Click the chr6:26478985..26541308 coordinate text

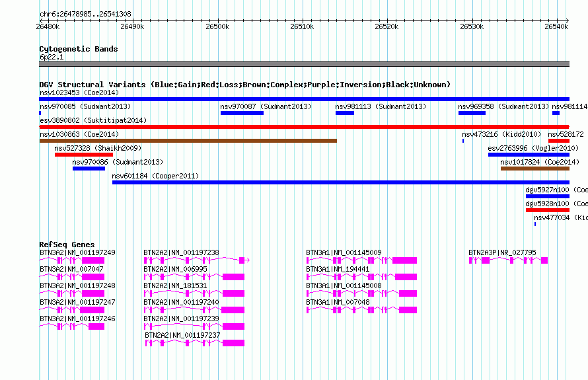tap(85, 15)
